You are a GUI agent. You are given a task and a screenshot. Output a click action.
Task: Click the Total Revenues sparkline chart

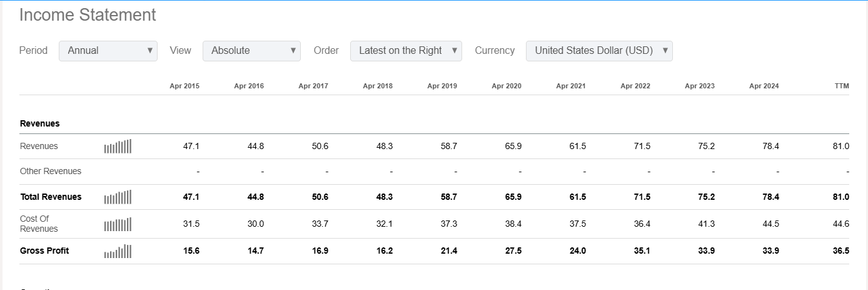(118, 197)
